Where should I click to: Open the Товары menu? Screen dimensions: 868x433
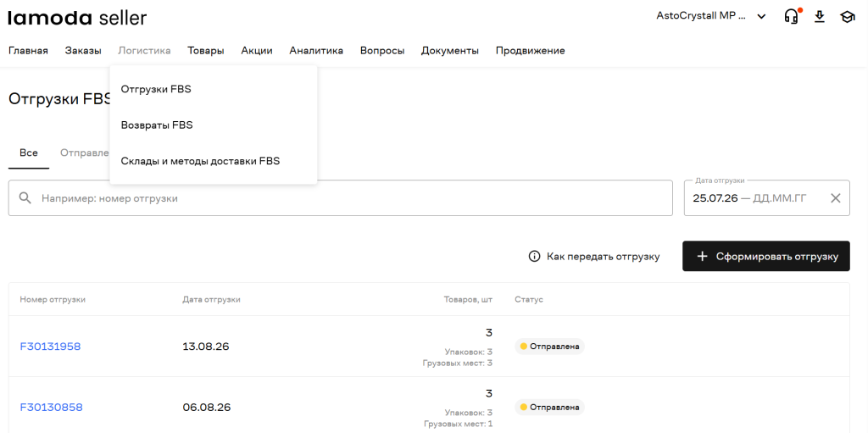[x=206, y=51]
